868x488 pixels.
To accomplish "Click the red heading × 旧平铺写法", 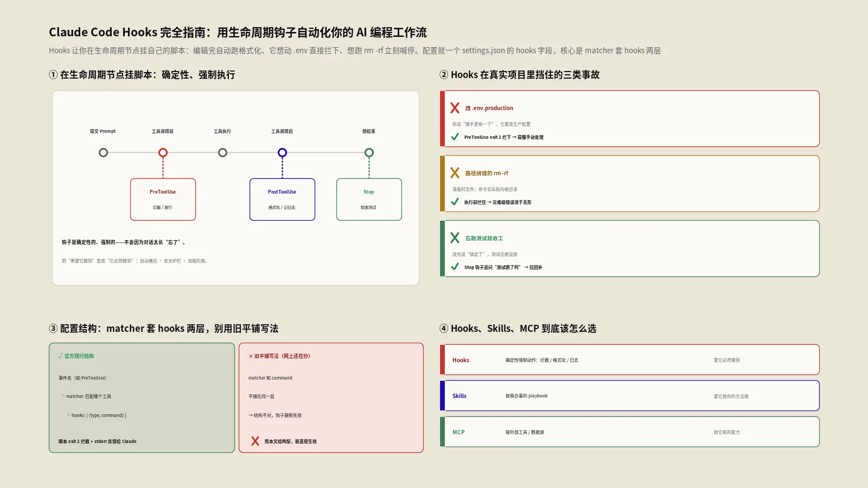I will click(x=279, y=356).
